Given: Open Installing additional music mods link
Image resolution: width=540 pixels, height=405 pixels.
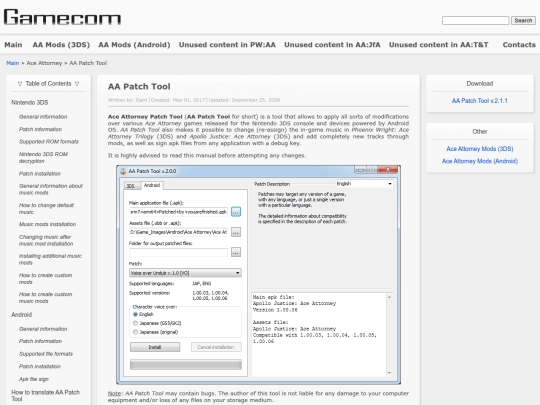Looking at the screenshot, I should coord(50,259).
